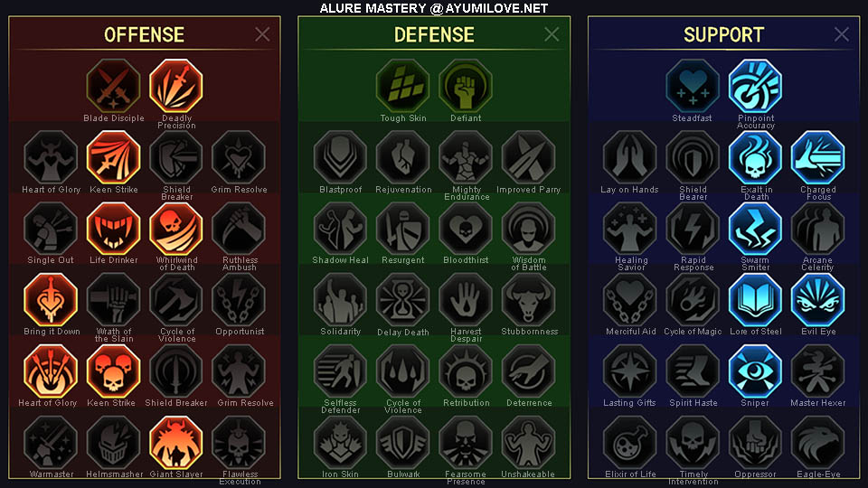
Task: Close the Offense mastery panel
Action: (262, 34)
